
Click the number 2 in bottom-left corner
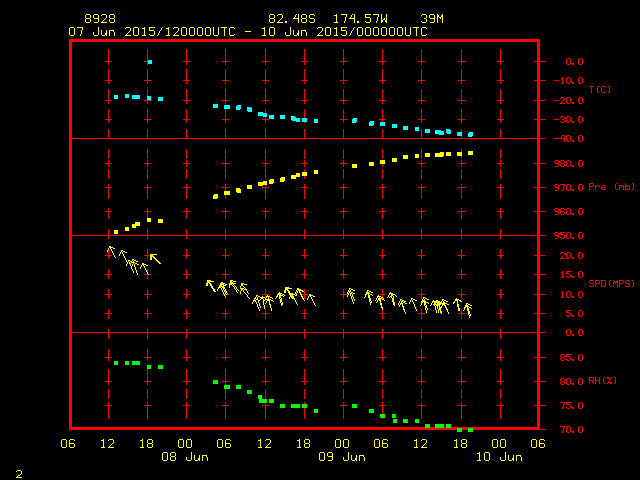(18, 471)
